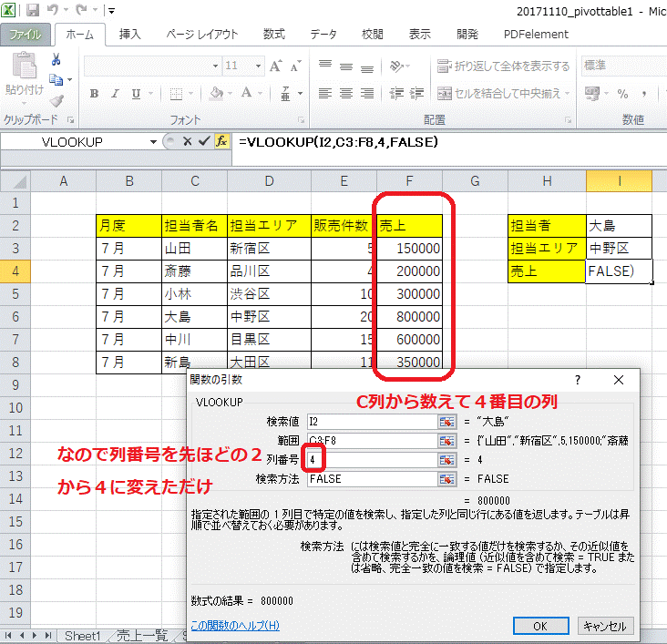The height and width of the screenshot is (644, 667).
Task: Switch to the 売上一覧 sheet tab
Action: [x=141, y=636]
